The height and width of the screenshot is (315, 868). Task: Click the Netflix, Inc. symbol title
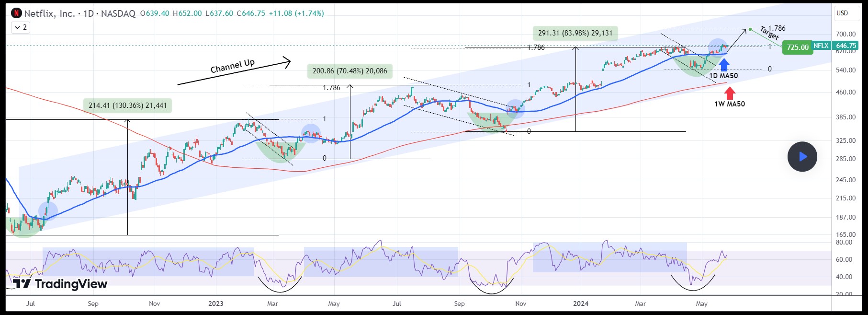tap(50, 13)
